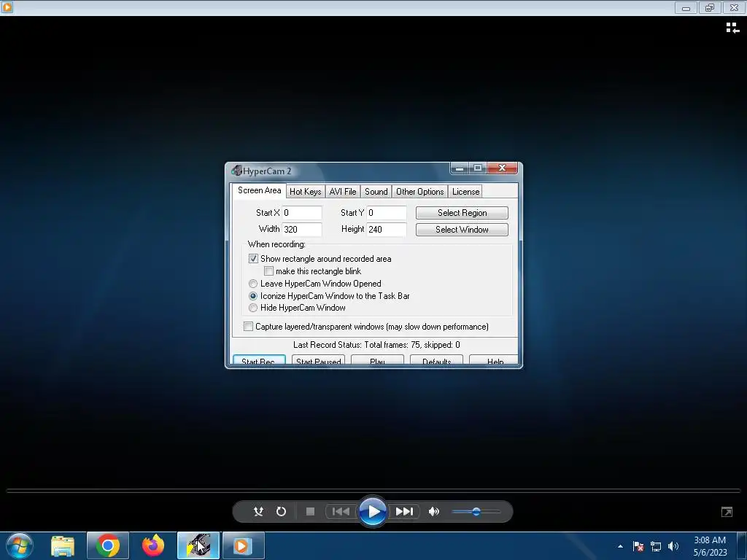The height and width of the screenshot is (560, 747).
Task: Turn on repeat in media player
Action: click(281, 511)
